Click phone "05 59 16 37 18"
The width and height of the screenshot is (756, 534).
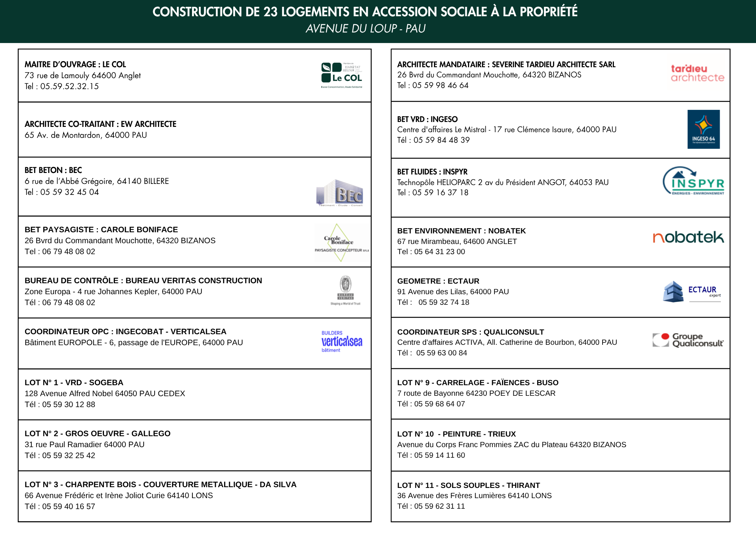tap(440, 193)
